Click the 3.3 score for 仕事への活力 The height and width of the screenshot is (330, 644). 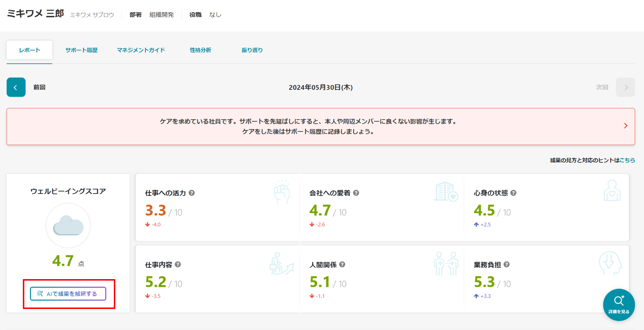155,211
